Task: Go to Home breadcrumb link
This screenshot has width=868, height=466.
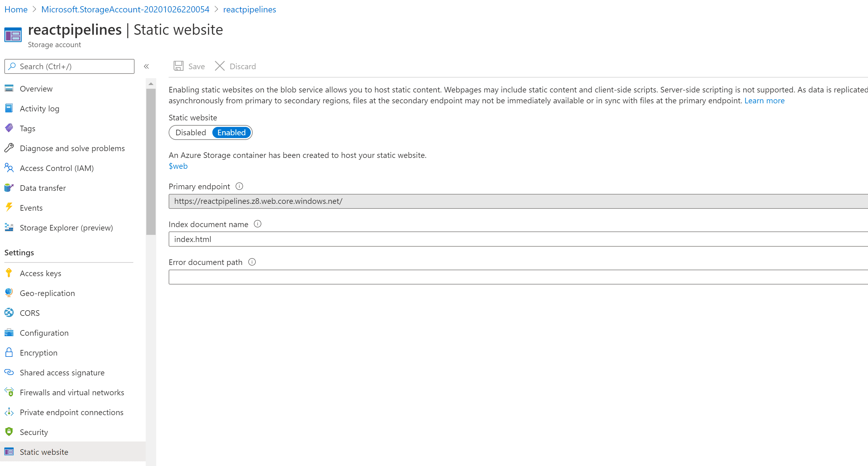Action: click(16, 9)
